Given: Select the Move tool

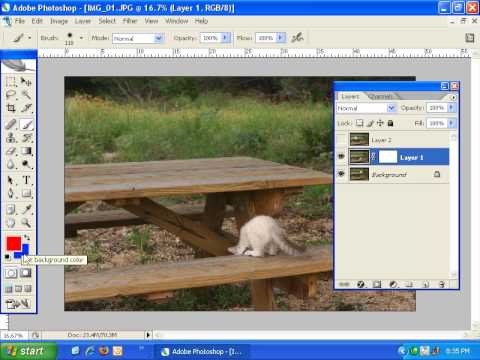Looking at the screenshot, I should [26, 82].
